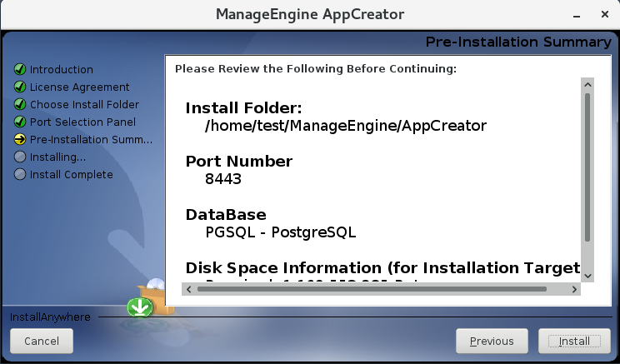Click the checkmark icon beside Port Selection Panel
The height and width of the screenshot is (364, 620).
[20, 122]
